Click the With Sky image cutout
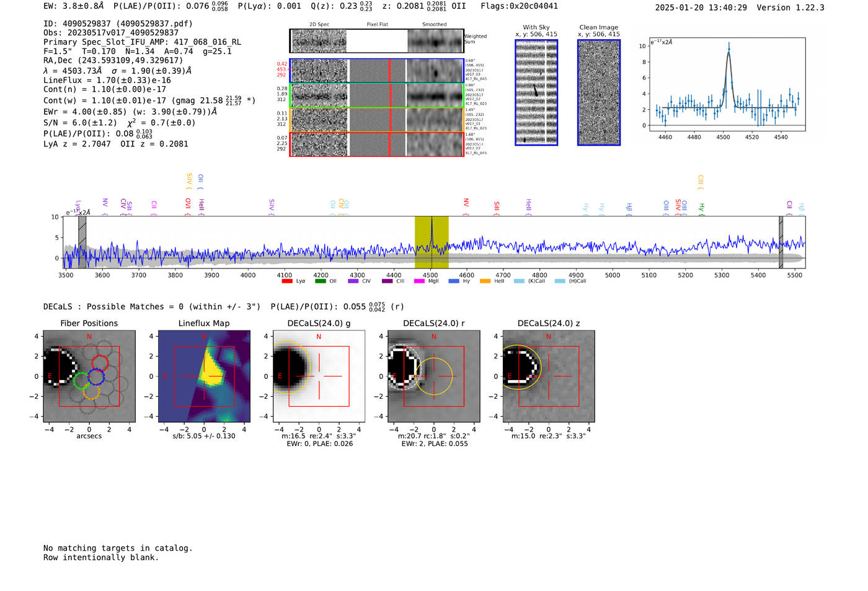Screen dimensions: 868x591 click(x=536, y=92)
